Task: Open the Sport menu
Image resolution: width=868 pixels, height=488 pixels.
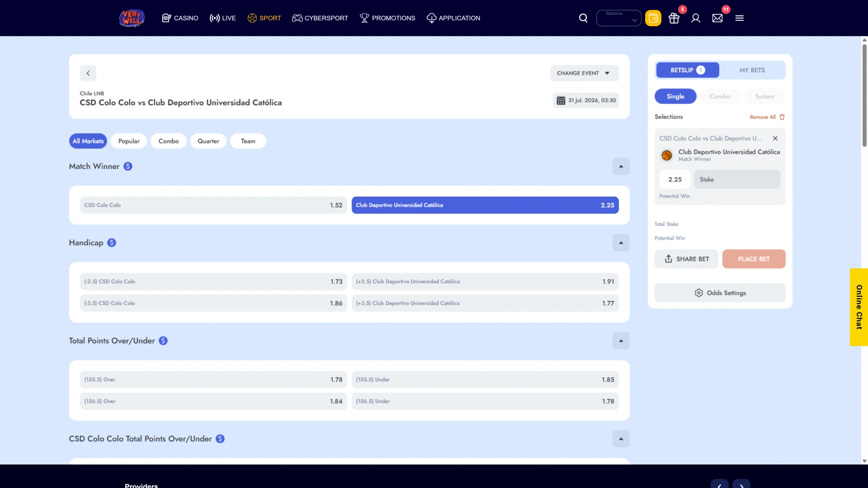Action: tap(264, 18)
